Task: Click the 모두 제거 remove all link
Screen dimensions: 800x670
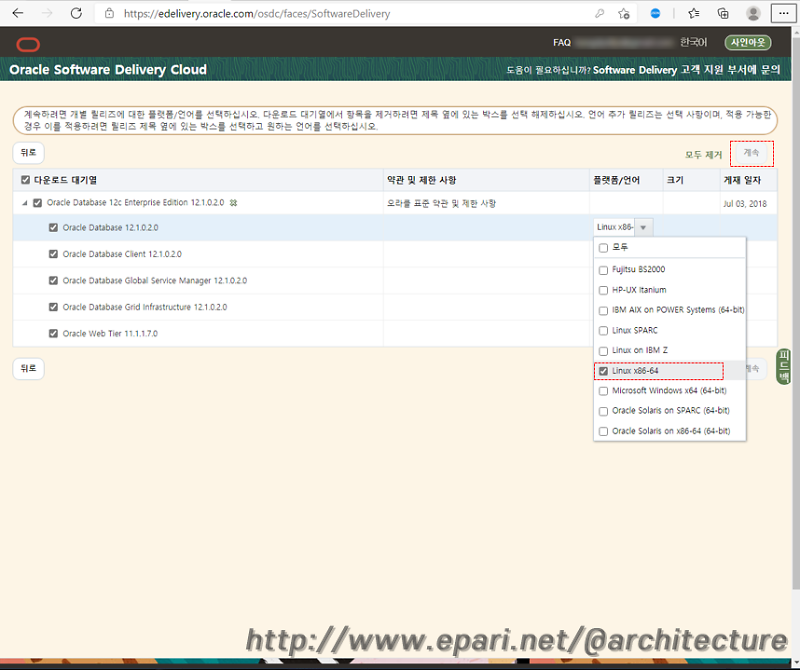Action: (x=704, y=155)
